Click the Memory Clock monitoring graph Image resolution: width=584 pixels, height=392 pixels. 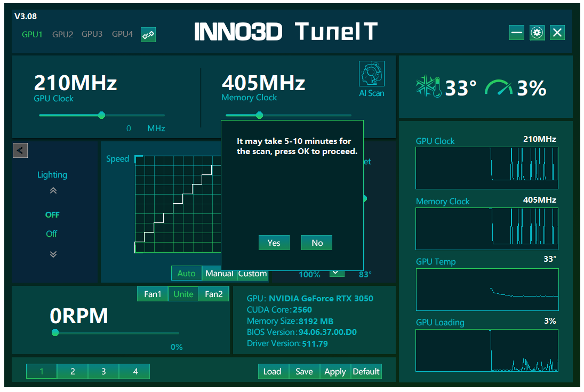[x=487, y=228]
